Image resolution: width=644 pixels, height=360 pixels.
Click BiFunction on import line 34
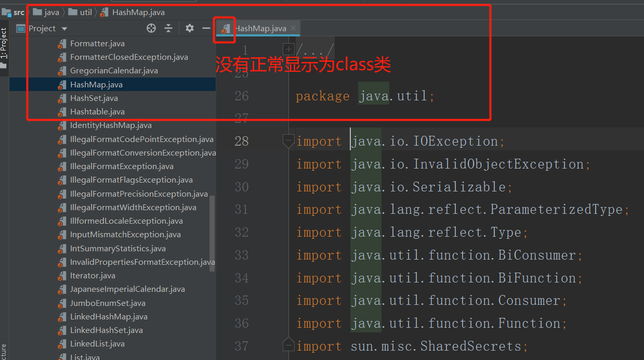pos(537,278)
